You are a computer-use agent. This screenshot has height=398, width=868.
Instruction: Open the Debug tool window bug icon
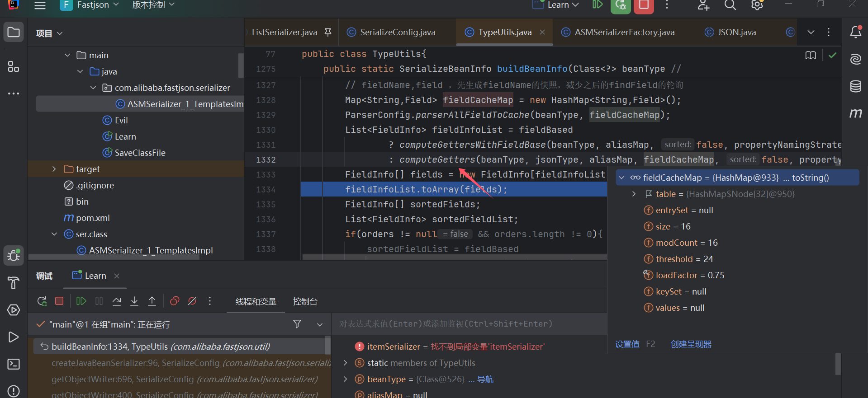coord(14,256)
